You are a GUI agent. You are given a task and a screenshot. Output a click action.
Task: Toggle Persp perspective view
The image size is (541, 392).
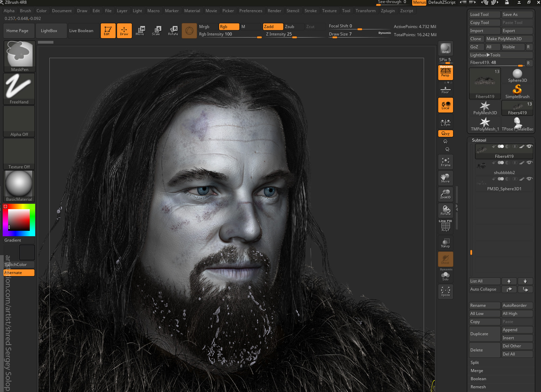(445, 72)
